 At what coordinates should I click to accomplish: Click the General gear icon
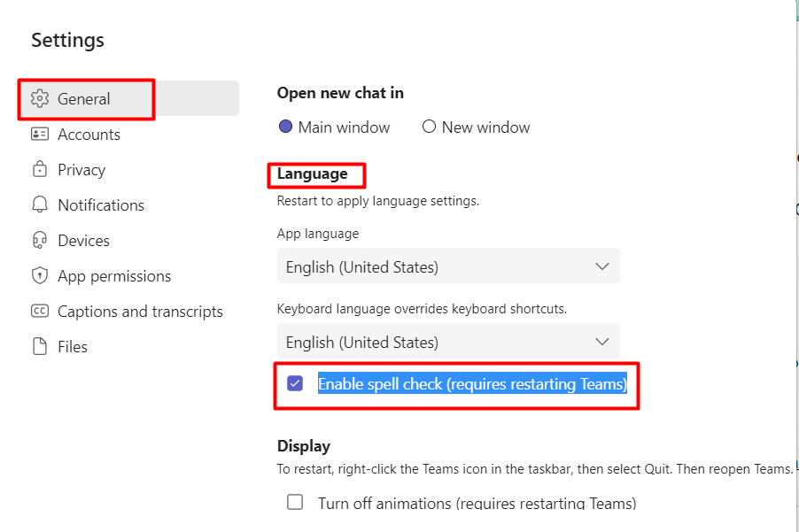pos(40,98)
